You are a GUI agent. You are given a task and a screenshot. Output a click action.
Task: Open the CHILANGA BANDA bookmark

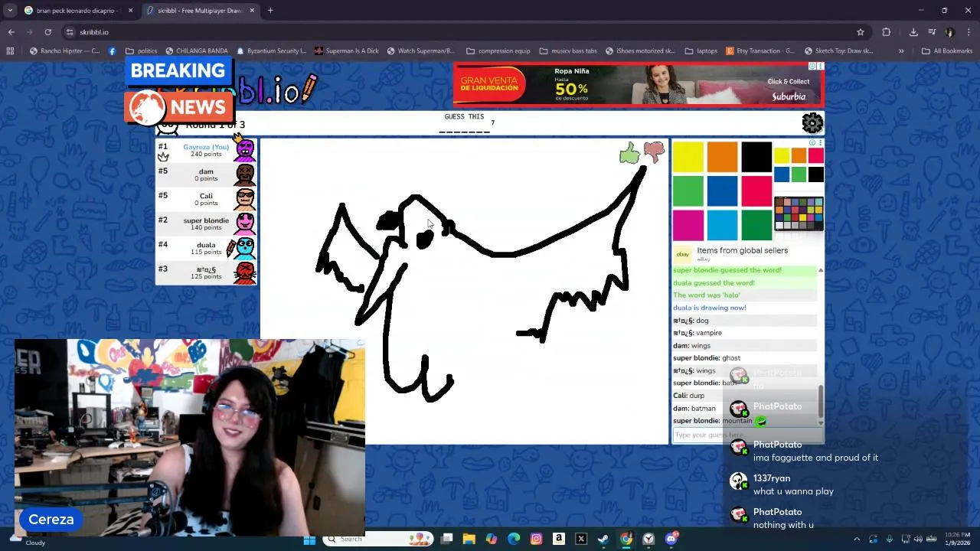click(197, 51)
